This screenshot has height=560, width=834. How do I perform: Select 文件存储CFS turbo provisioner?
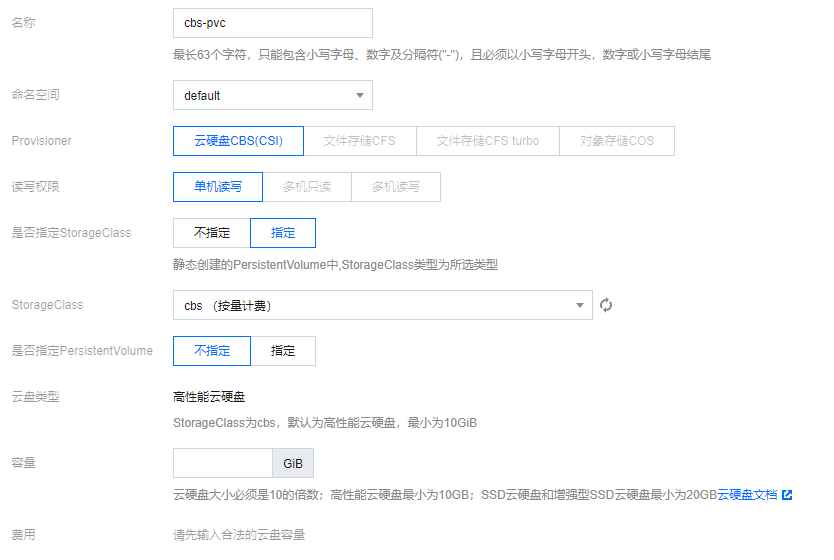tap(488, 141)
